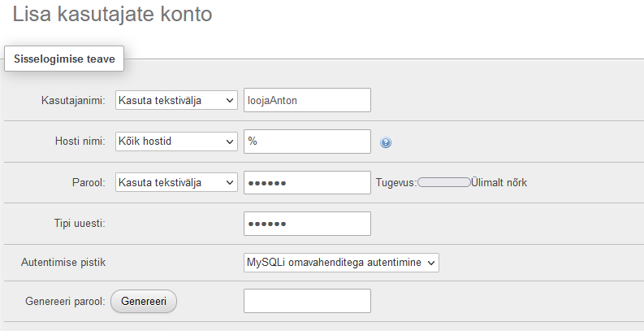Click the Hosti nimi label
Image resolution: width=644 pixels, height=331 pixels.
80,142
